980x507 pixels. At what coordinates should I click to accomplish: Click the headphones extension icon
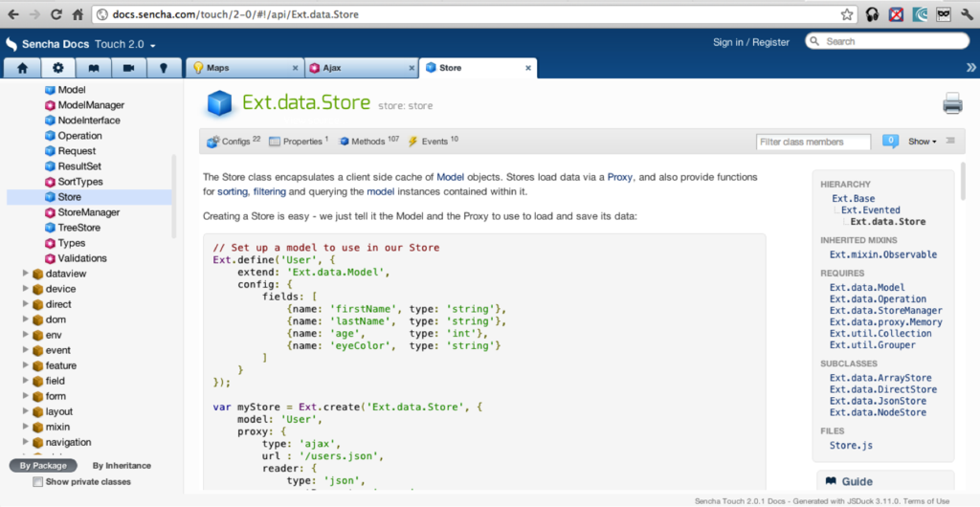873,13
